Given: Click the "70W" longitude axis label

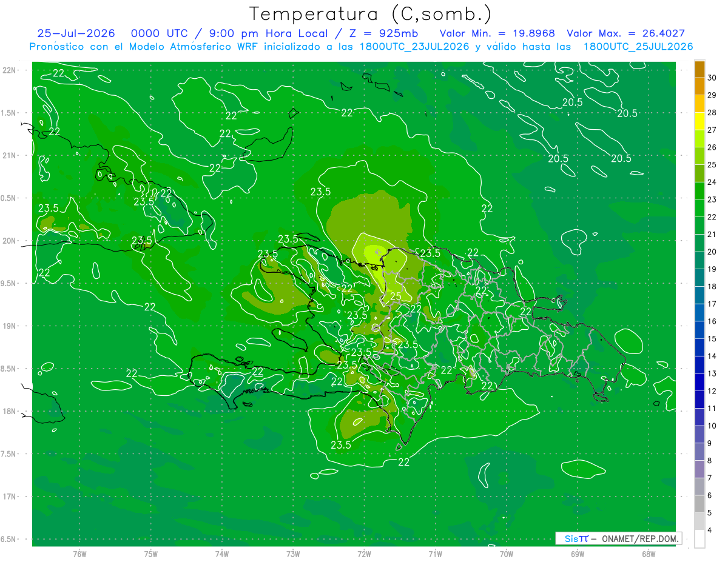Looking at the screenshot, I should (507, 554).
